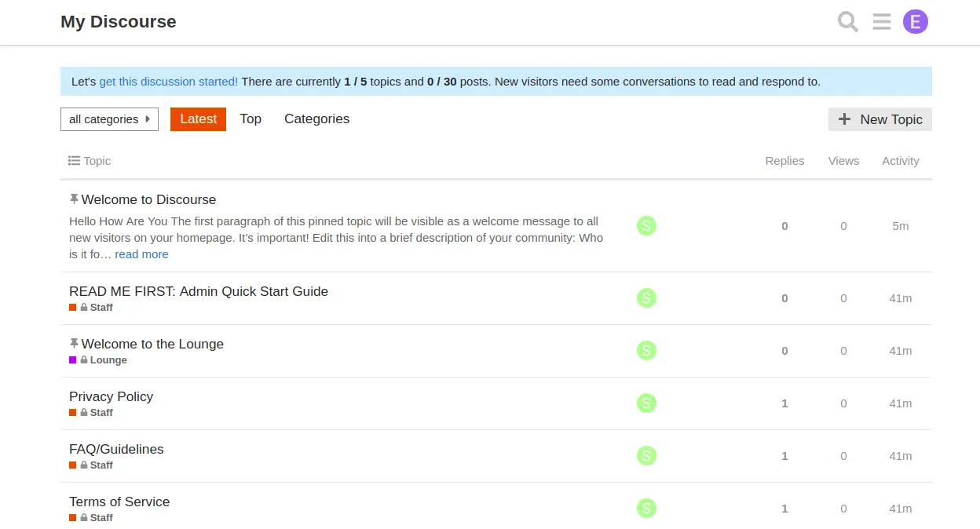Click reply count for Privacy Policy
The height and width of the screenshot is (529, 980).
pos(784,403)
